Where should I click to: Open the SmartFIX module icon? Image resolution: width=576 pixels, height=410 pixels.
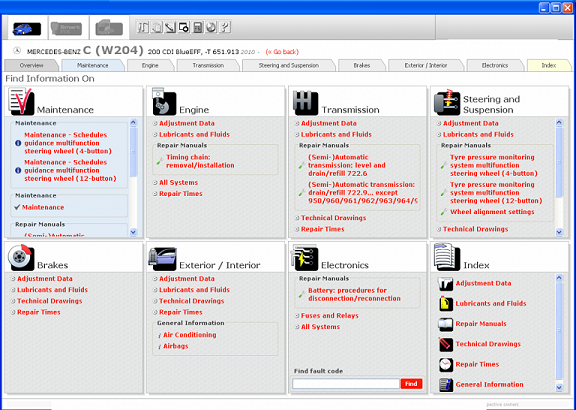[66, 28]
